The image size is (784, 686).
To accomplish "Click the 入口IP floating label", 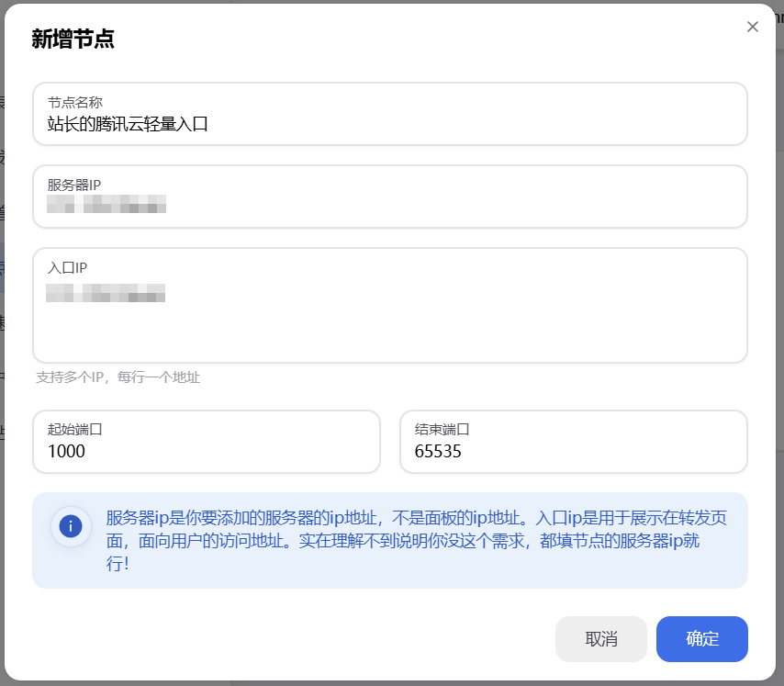I will pyautogui.click(x=67, y=267).
